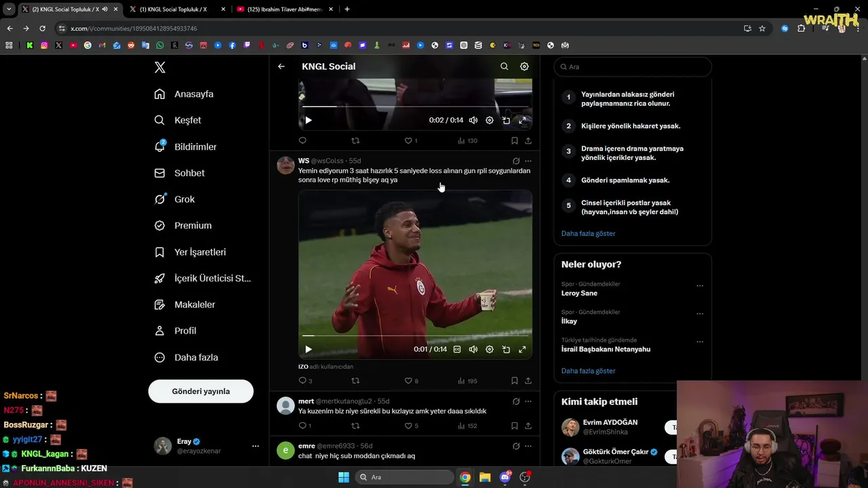Click Grok icon on WS post
Screen dimensions: 868x488
click(x=516, y=161)
